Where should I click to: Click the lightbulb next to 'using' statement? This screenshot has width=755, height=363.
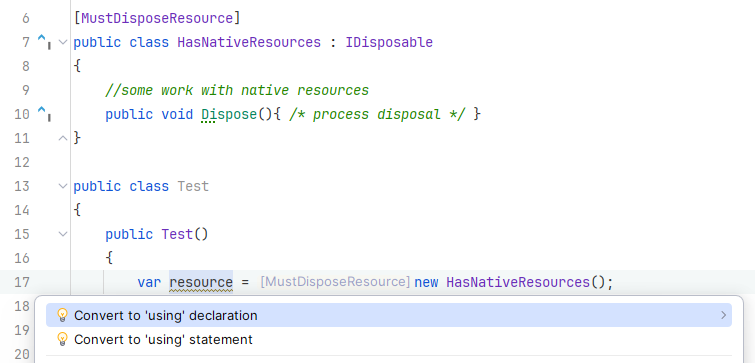[62, 339]
